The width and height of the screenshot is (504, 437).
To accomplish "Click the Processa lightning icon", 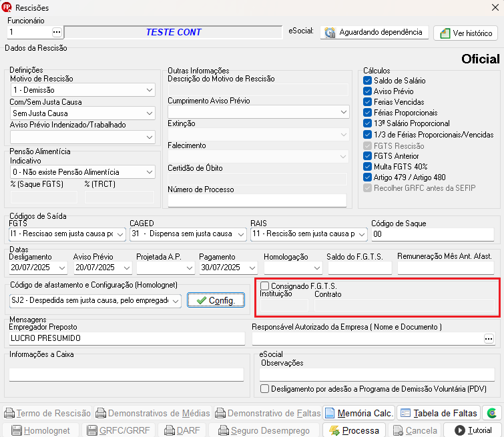I will click(334, 430).
